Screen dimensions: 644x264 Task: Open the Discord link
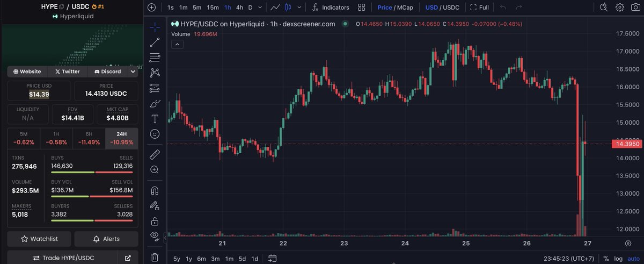point(107,72)
